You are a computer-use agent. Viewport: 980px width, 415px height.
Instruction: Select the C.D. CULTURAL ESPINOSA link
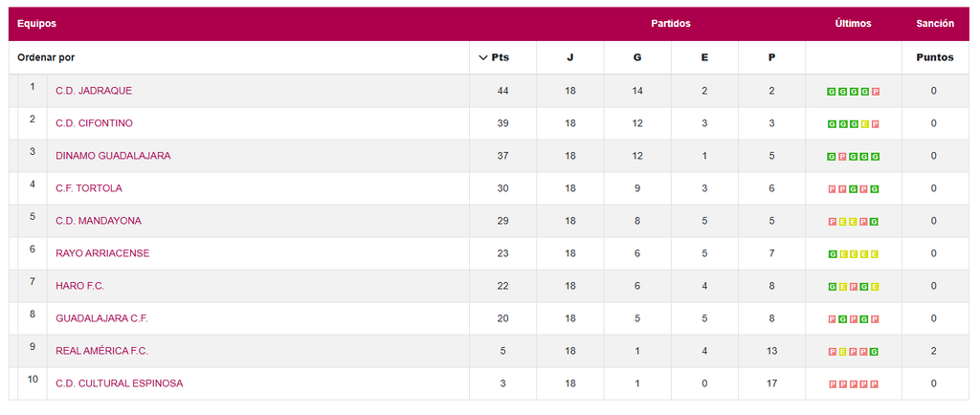(119, 383)
